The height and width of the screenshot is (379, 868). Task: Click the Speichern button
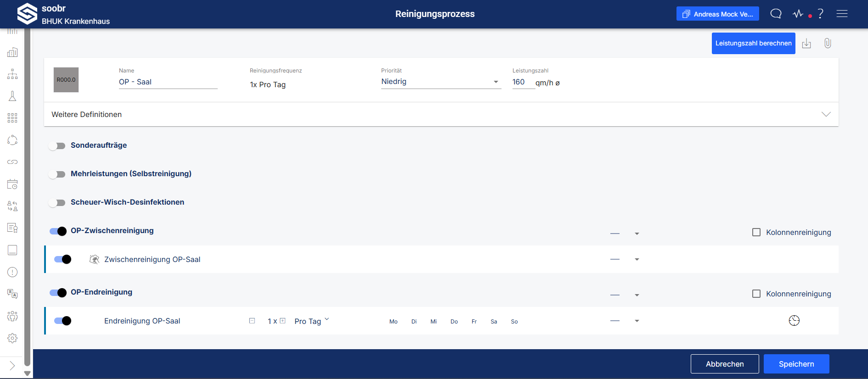click(x=796, y=364)
